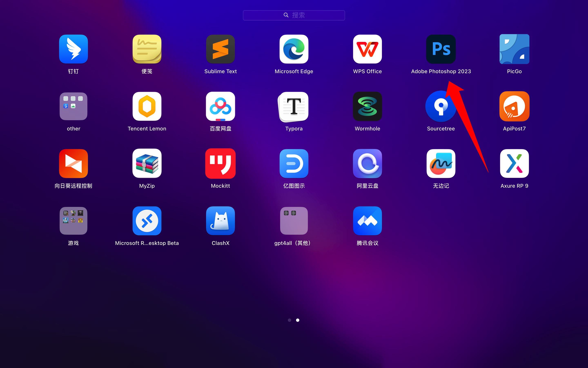Open the 钉钉 (DingTalk) app
588x368 pixels.
point(73,49)
